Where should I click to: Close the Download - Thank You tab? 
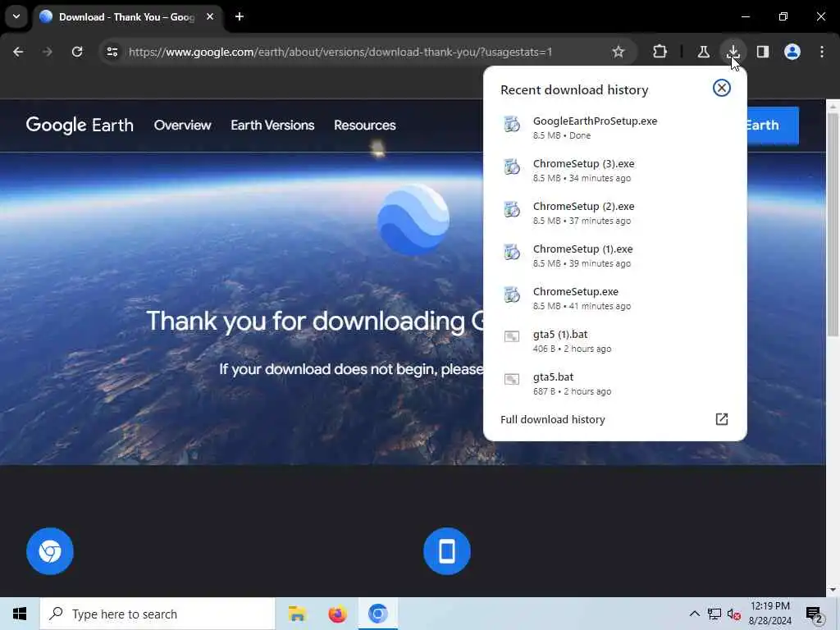tap(210, 16)
